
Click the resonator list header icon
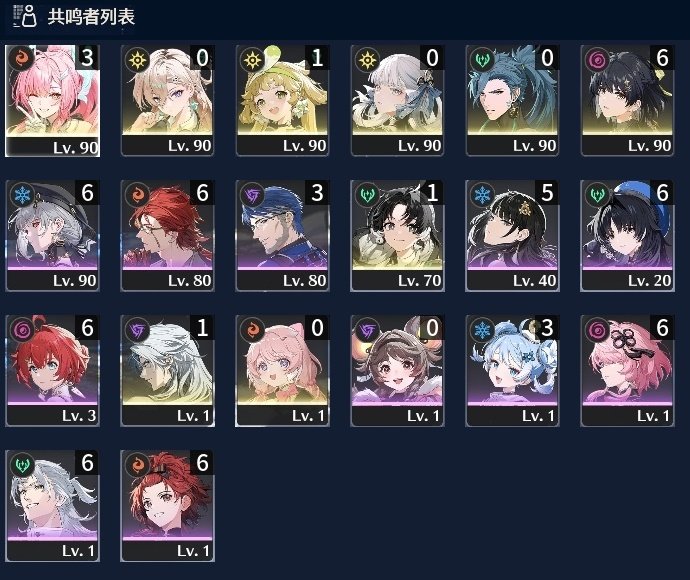25,16
